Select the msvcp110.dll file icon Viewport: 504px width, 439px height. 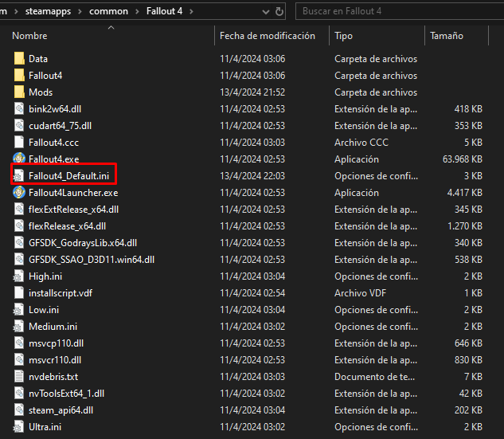pos(19,343)
